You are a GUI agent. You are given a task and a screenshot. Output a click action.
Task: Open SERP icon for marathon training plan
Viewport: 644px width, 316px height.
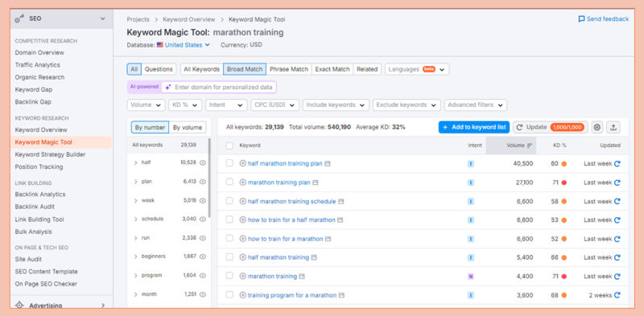[316, 183]
